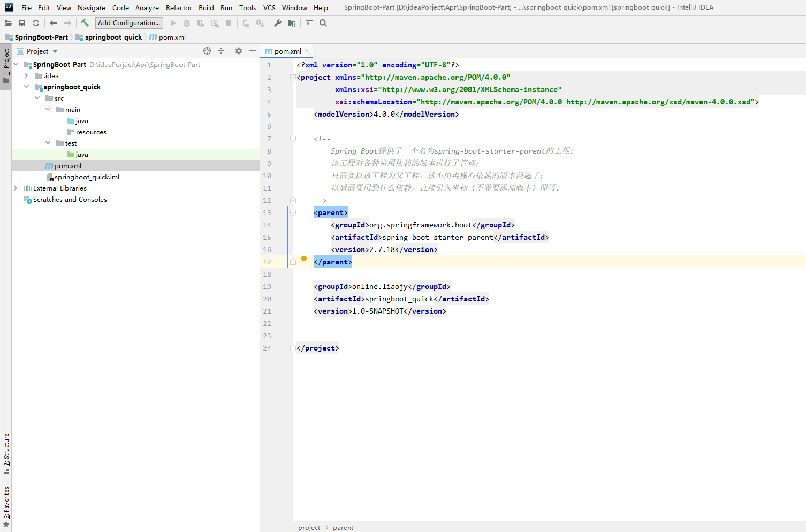Click the Stop square icon
The width and height of the screenshot is (806, 532).
[x=229, y=23]
